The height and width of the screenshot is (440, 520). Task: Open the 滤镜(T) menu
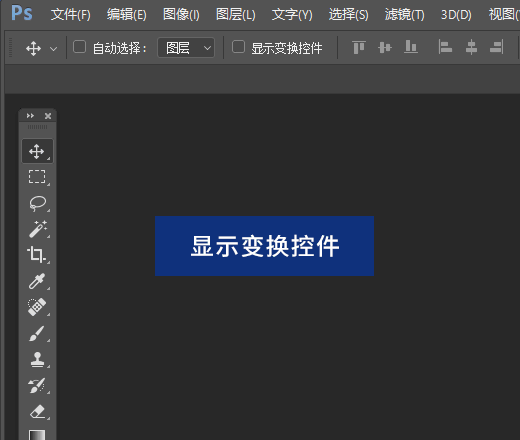tap(405, 15)
